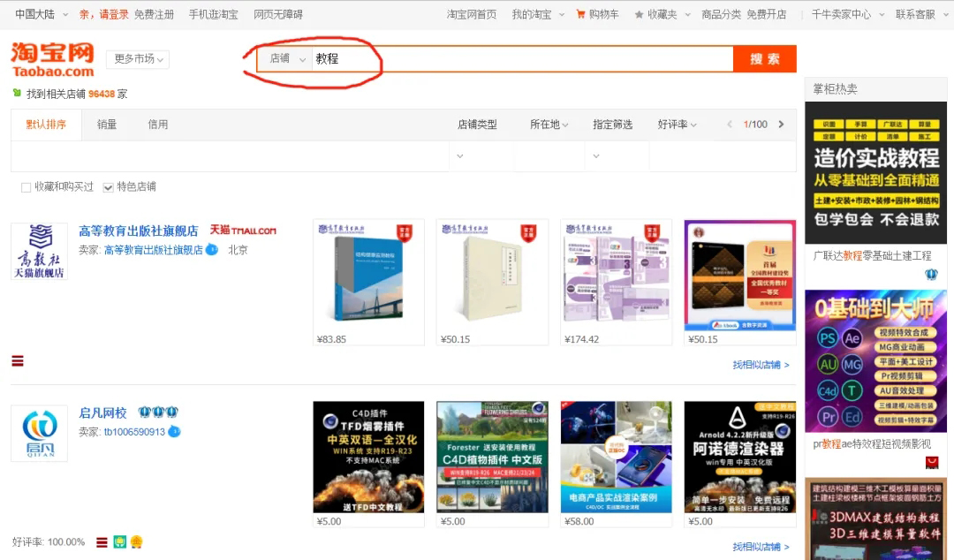
Task: Open 商品分类 menu
Action: pyautogui.click(x=721, y=14)
